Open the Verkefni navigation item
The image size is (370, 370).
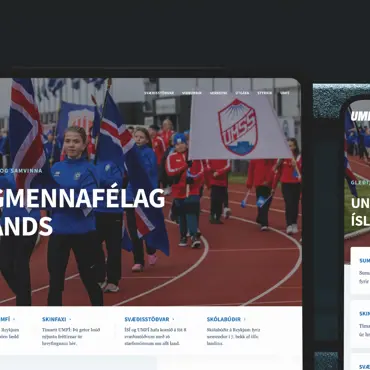[218, 93]
